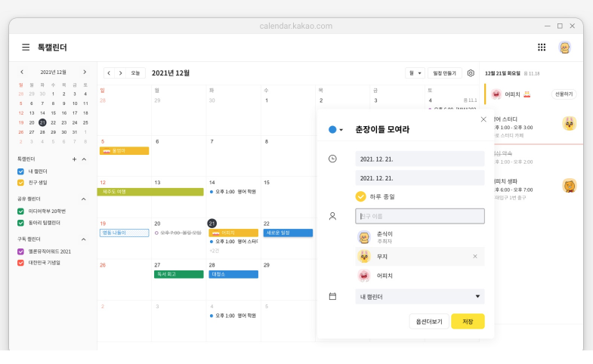The width and height of the screenshot is (593, 364).
Task: Click the 일정 만들기 create event button
Action: (445, 73)
